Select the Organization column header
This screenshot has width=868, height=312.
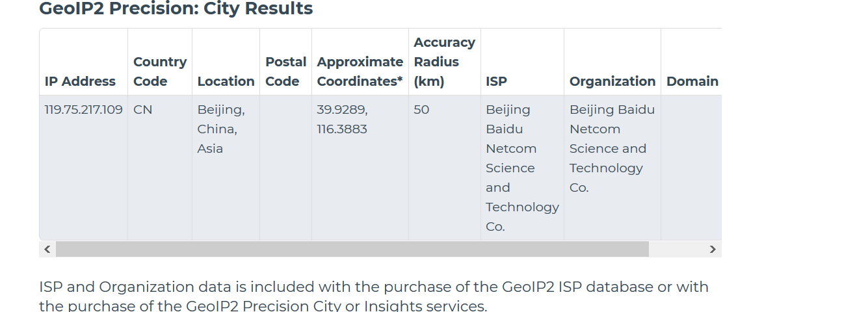tap(612, 81)
